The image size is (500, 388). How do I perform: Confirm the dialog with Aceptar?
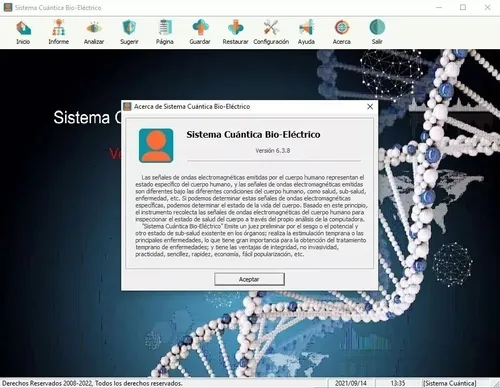tap(249, 279)
